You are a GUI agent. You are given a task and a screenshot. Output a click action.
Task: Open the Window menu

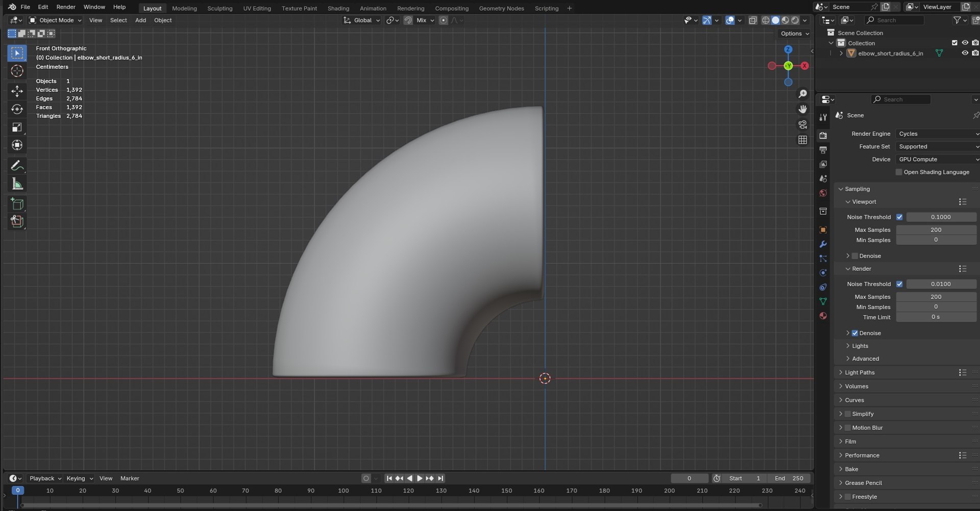coord(94,7)
